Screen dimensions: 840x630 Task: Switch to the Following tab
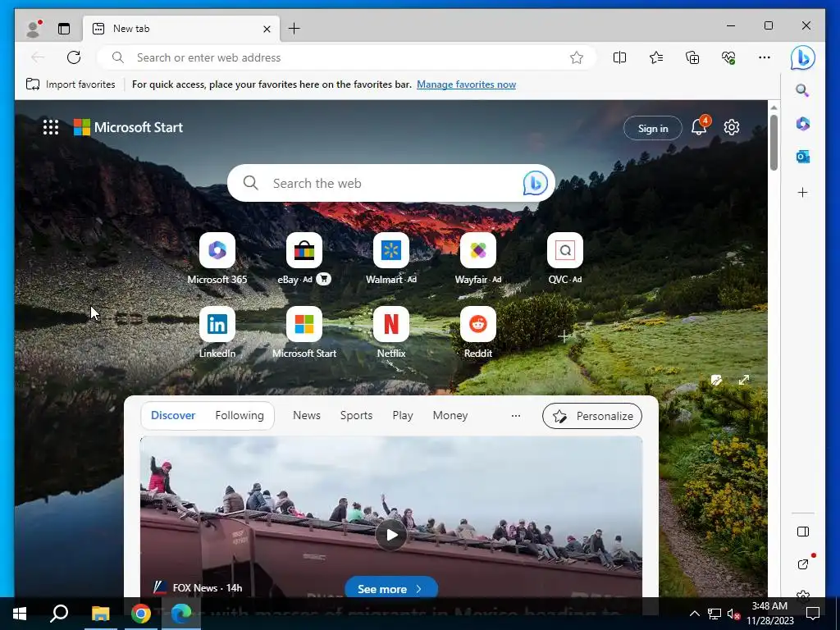point(240,415)
